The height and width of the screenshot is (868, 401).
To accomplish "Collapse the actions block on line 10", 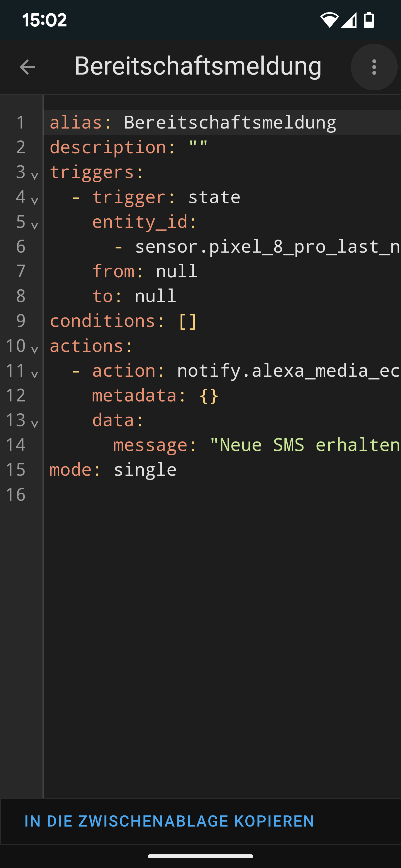I will pos(35,349).
